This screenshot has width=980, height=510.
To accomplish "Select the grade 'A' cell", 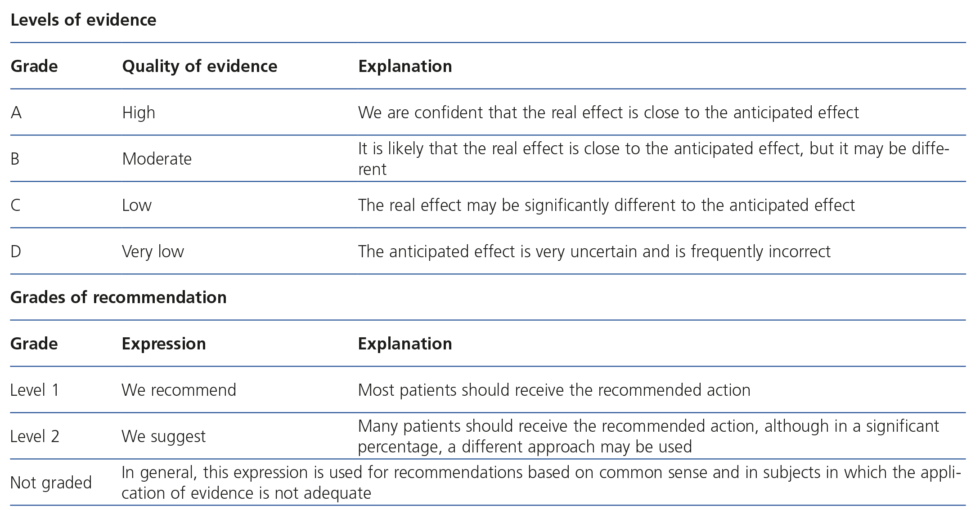I will tap(16, 112).
